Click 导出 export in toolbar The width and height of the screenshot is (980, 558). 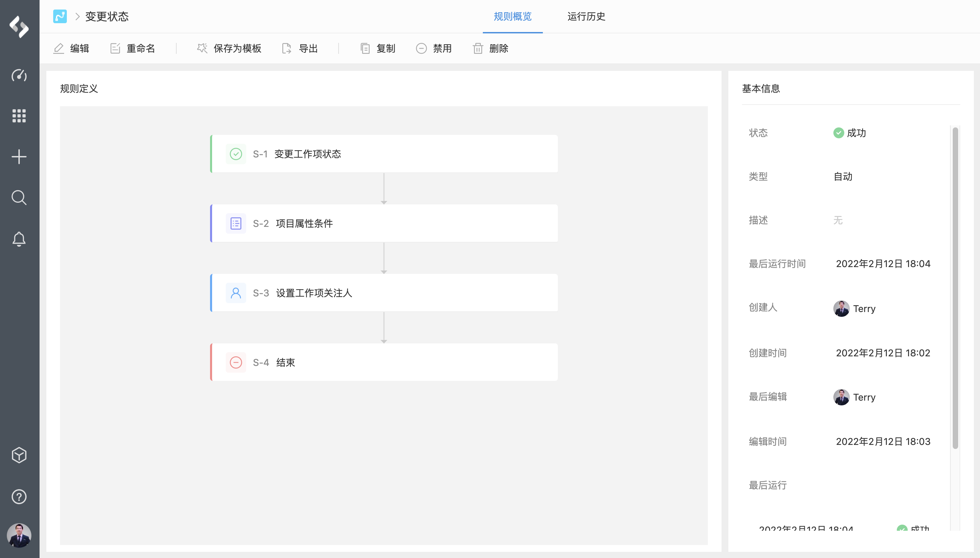(x=300, y=48)
